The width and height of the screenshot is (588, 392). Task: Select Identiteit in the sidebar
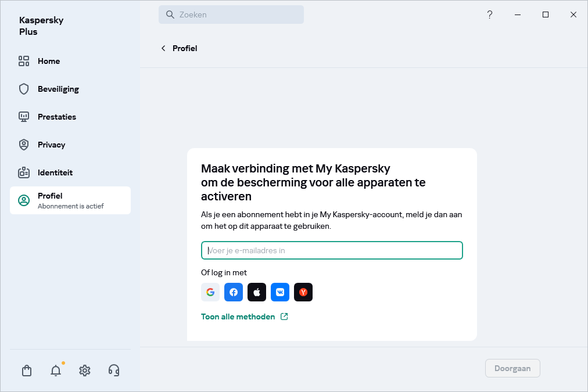pos(55,172)
